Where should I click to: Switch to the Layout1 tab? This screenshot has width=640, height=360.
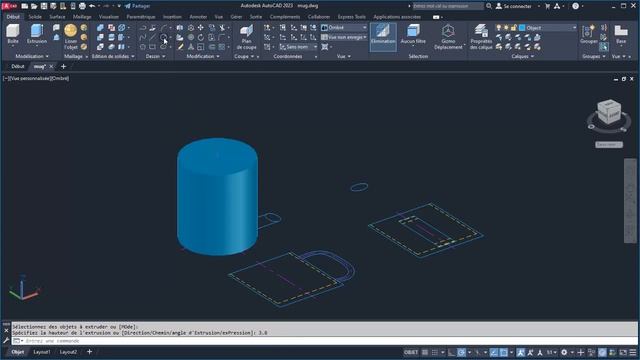(42, 352)
